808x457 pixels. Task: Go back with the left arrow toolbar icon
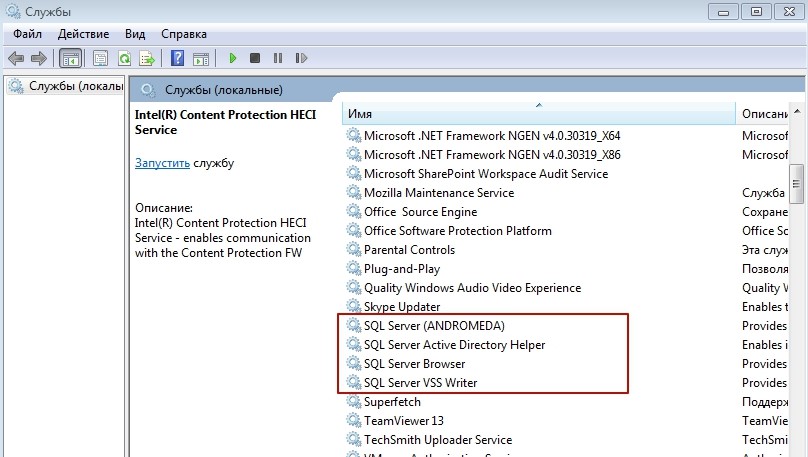pyautogui.click(x=16, y=58)
